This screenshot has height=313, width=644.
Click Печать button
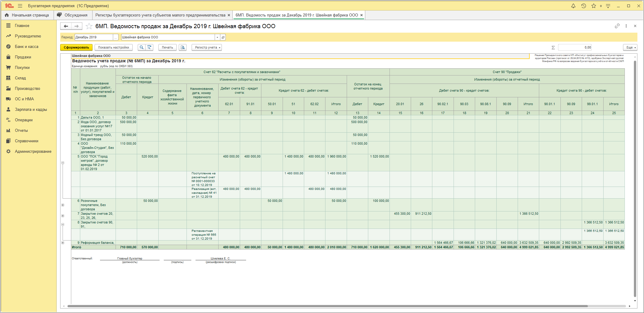167,47
